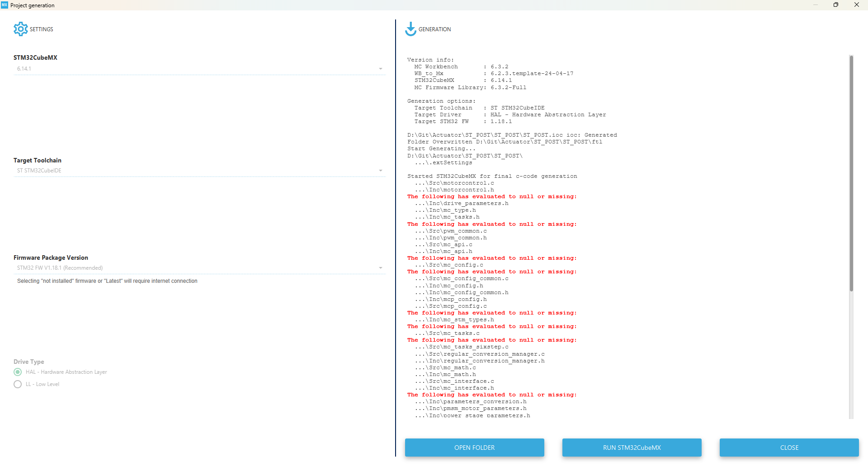868x467 pixels.
Task: Open the Firmware Package Version dropdown
Action: pyautogui.click(x=380, y=267)
